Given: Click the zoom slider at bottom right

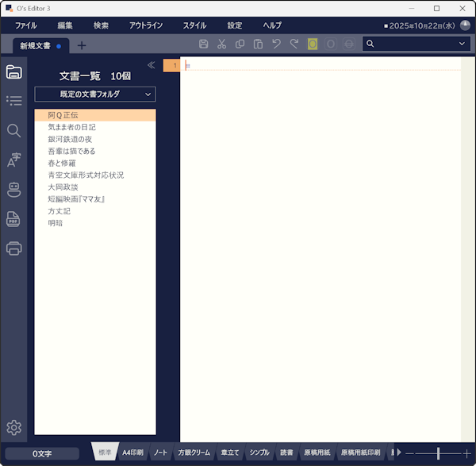Looking at the screenshot, I should pos(438,453).
